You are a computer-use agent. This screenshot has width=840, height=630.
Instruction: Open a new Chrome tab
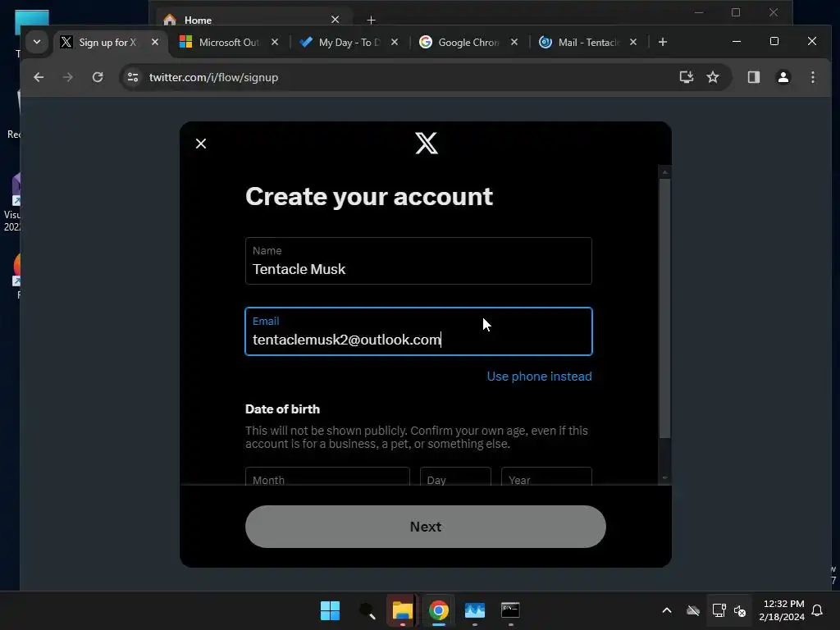coord(663,42)
